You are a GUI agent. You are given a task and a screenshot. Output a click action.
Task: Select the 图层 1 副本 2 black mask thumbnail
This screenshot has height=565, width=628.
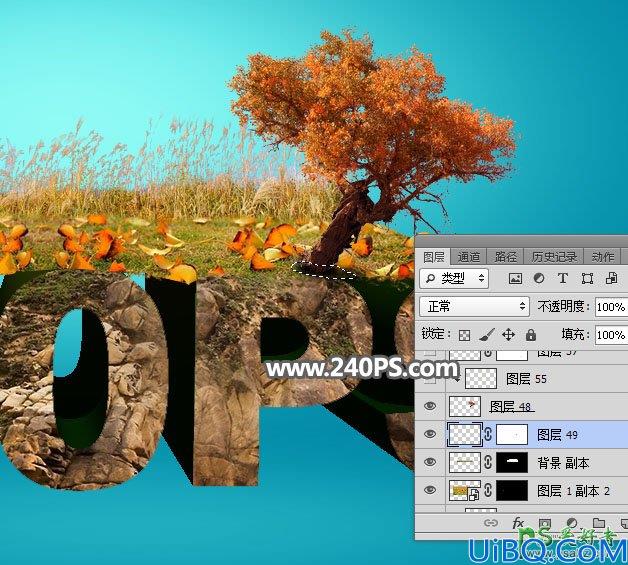[x=512, y=491]
